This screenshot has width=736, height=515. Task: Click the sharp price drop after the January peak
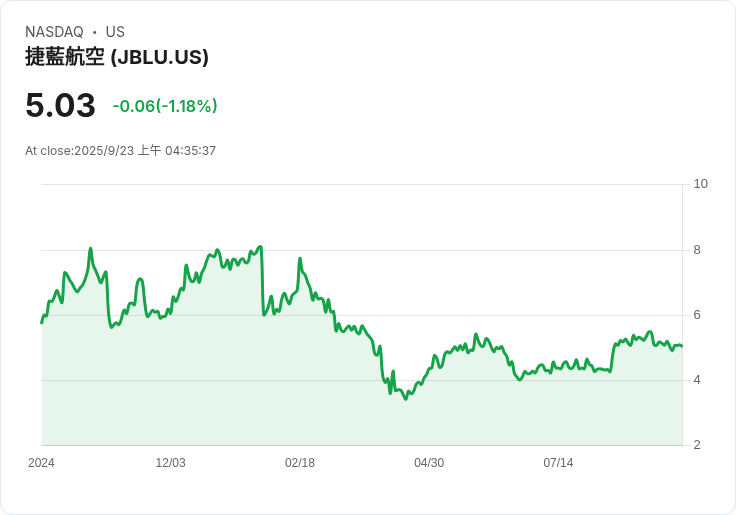click(x=262, y=282)
